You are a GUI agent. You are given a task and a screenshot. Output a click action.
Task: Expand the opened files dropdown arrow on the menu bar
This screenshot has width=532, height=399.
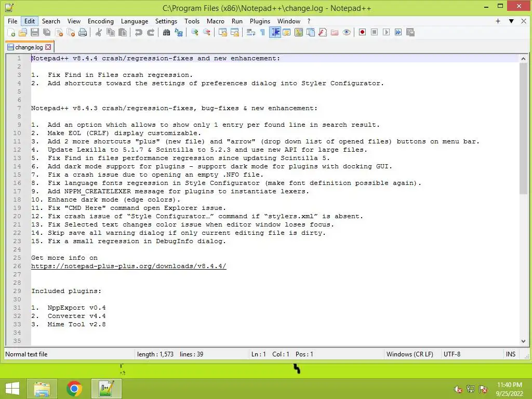[x=511, y=21]
